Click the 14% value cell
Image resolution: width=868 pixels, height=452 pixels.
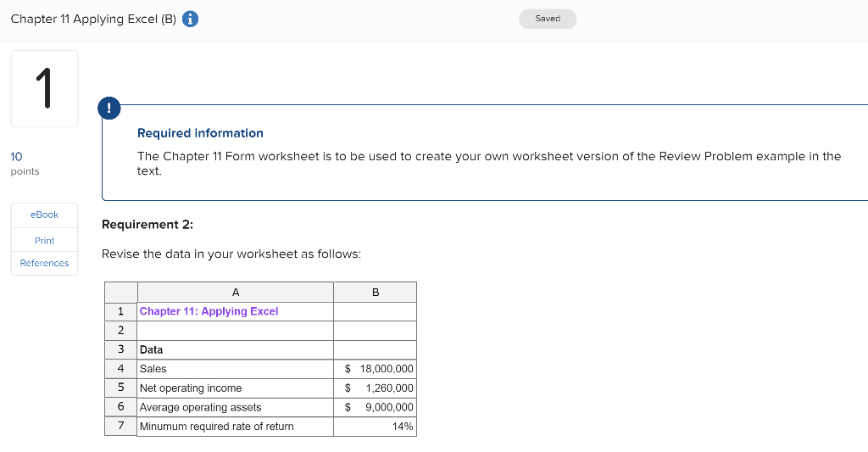pyautogui.click(x=376, y=427)
